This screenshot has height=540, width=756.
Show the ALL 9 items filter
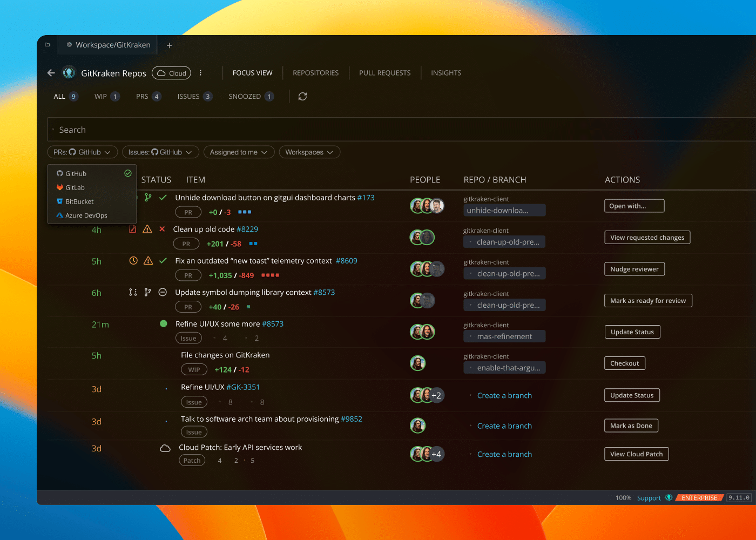point(66,96)
